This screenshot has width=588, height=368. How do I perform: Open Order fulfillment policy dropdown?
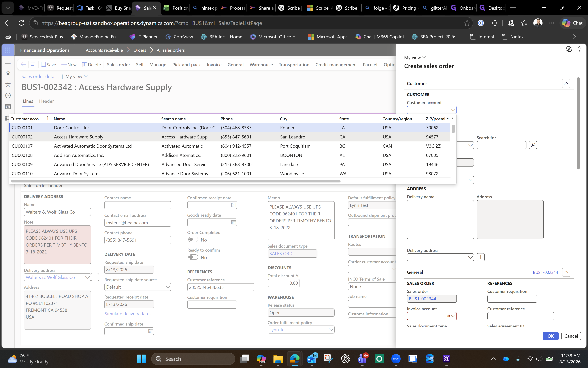pos(331,330)
